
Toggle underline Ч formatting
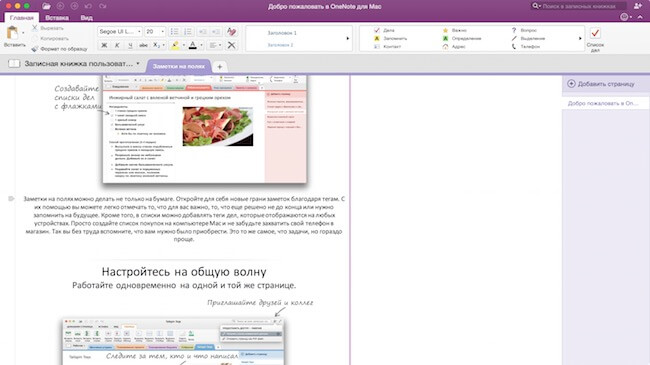click(x=130, y=45)
